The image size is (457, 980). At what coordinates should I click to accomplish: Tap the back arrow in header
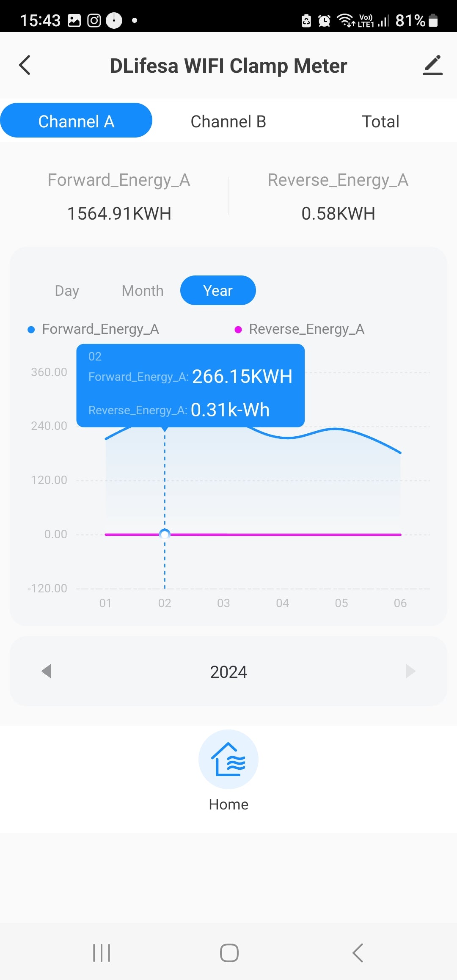[25, 65]
